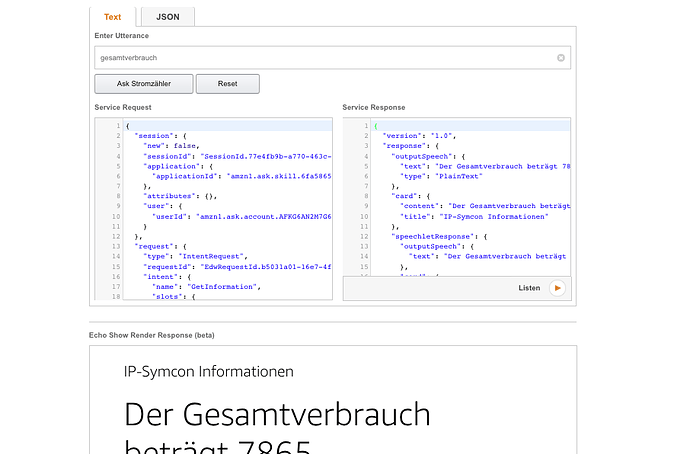Clear the utterance with the x icon

pyautogui.click(x=561, y=58)
